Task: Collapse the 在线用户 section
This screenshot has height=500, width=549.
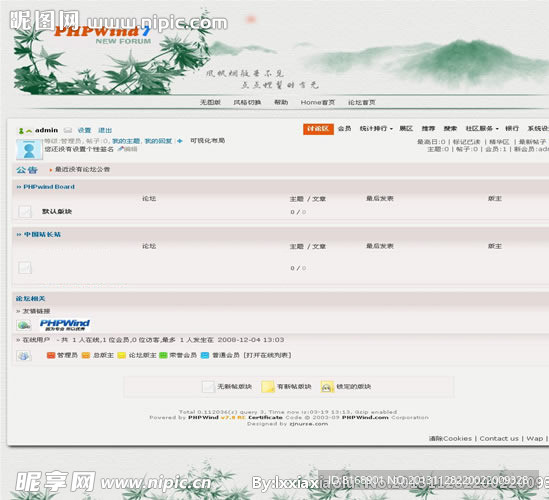Action: coord(19,340)
